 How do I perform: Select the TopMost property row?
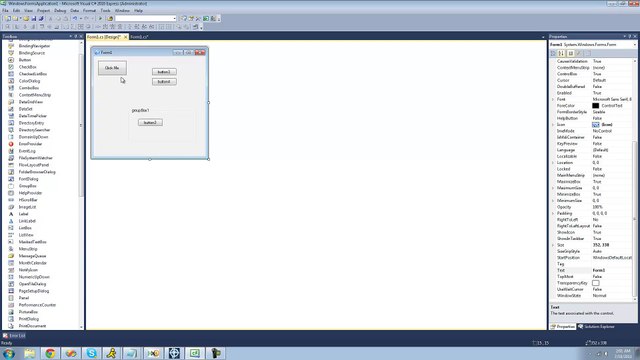(591, 277)
